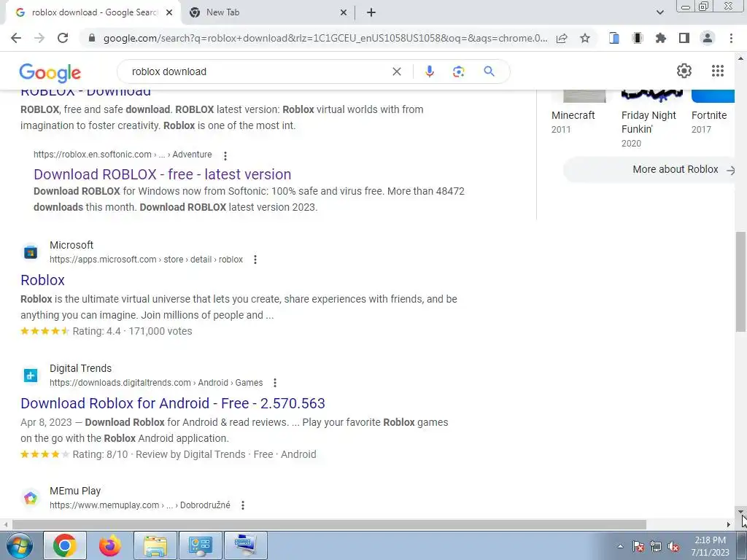The image size is (747, 560).
Task: Click the horizontal scrollbar thumb
Action: tap(329, 524)
